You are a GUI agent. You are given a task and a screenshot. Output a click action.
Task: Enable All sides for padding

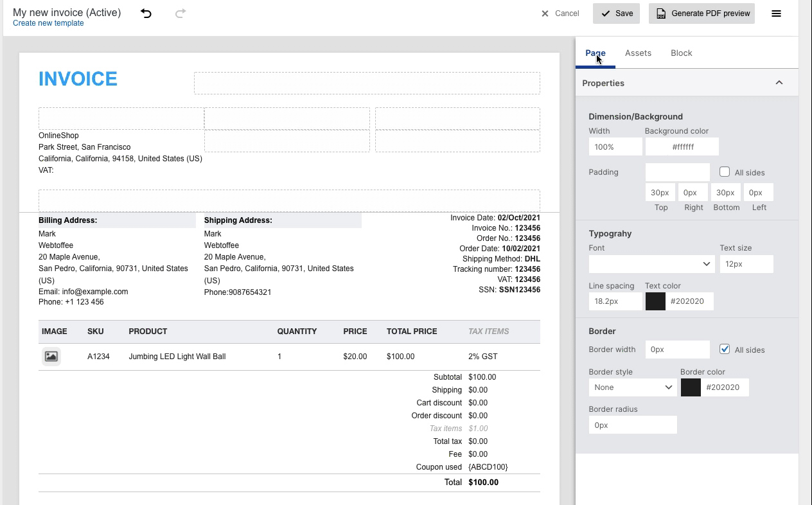coord(725,172)
